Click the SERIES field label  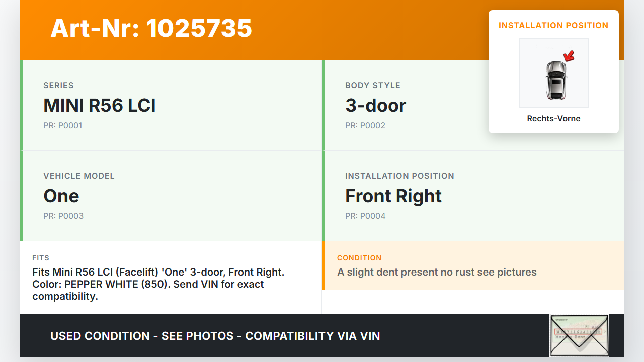point(58,86)
